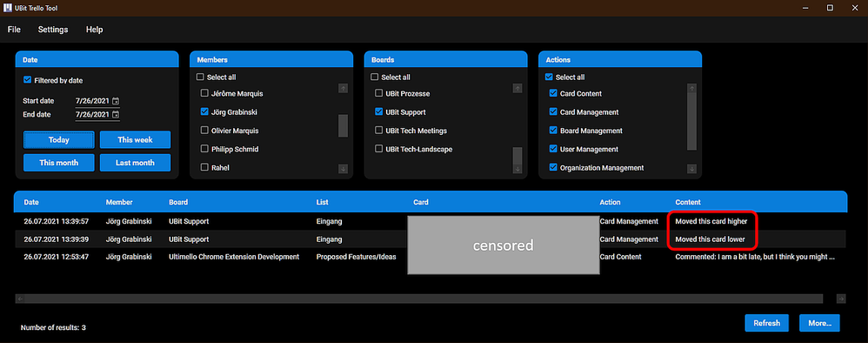Sort results by the Date column header
Viewport: 868px width, 343px height.
tap(31, 202)
